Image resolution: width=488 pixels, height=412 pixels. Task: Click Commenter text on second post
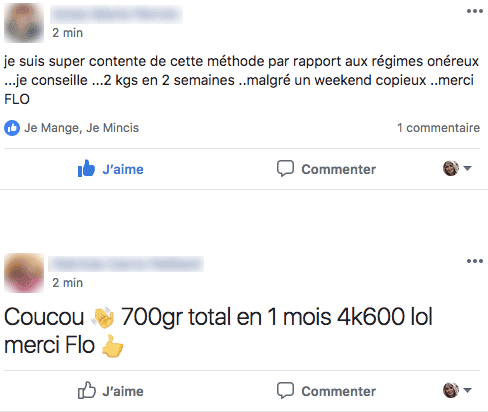coord(338,391)
